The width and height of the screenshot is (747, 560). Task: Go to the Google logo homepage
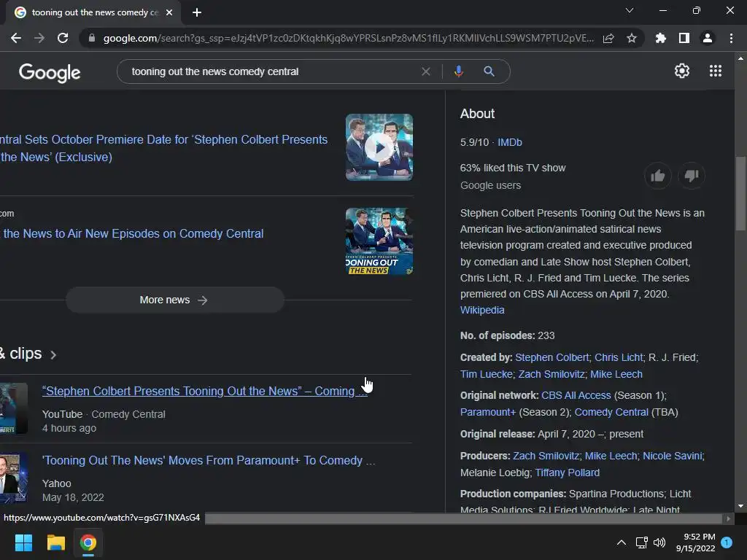[50, 72]
